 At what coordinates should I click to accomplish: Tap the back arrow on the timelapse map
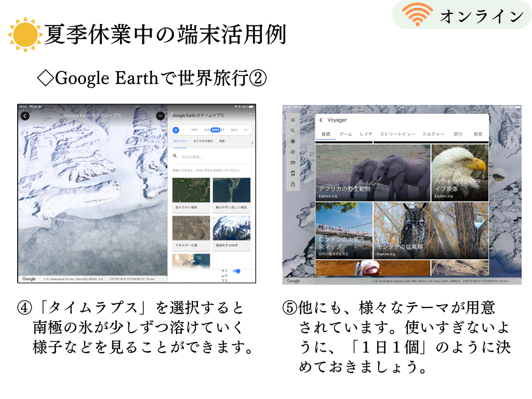(x=25, y=116)
